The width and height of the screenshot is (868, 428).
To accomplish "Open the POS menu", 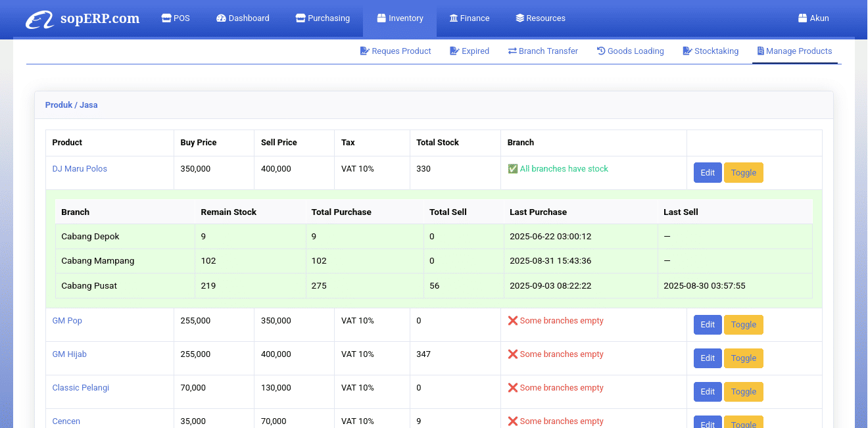I will tap(176, 18).
